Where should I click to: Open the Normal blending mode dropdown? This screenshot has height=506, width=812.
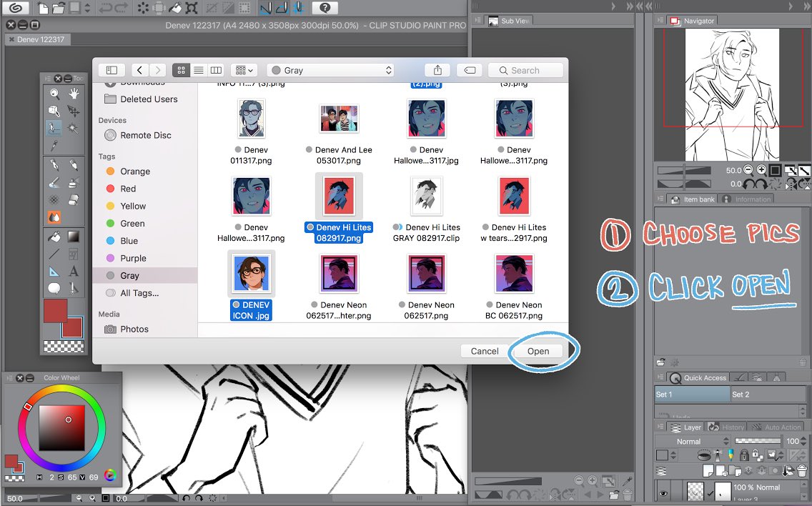(x=693, y=441)
